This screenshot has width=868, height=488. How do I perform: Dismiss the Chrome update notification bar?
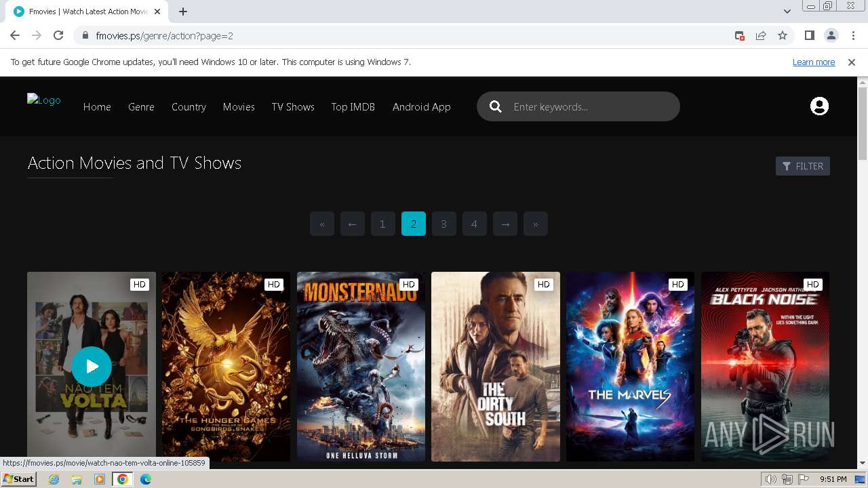click(x=852, y=62)
